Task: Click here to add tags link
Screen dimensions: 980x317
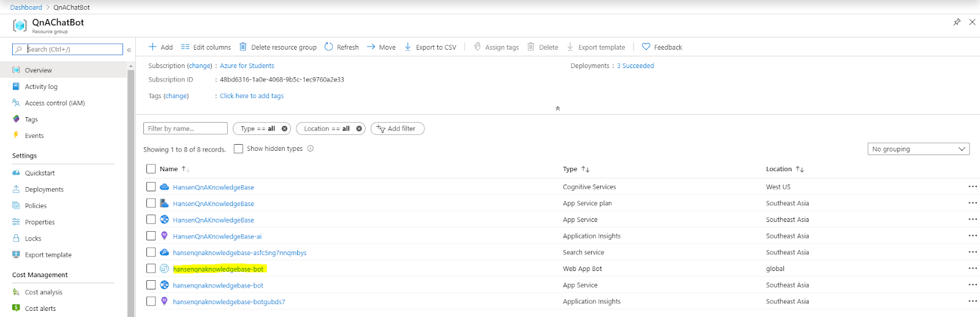Action: tap(252, 96)
